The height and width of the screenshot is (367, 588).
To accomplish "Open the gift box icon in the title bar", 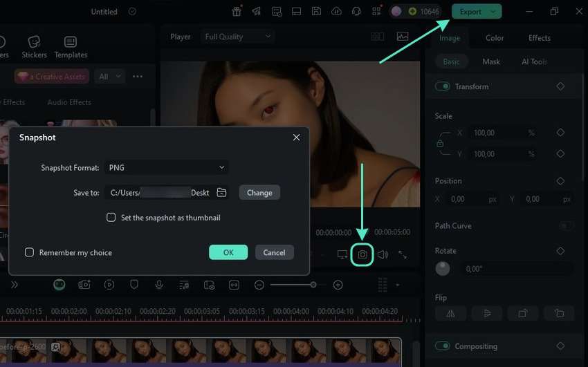I will pos(237,12).
